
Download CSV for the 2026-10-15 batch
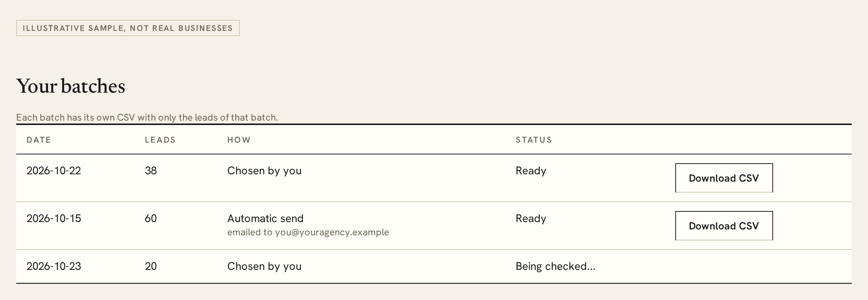724,226
